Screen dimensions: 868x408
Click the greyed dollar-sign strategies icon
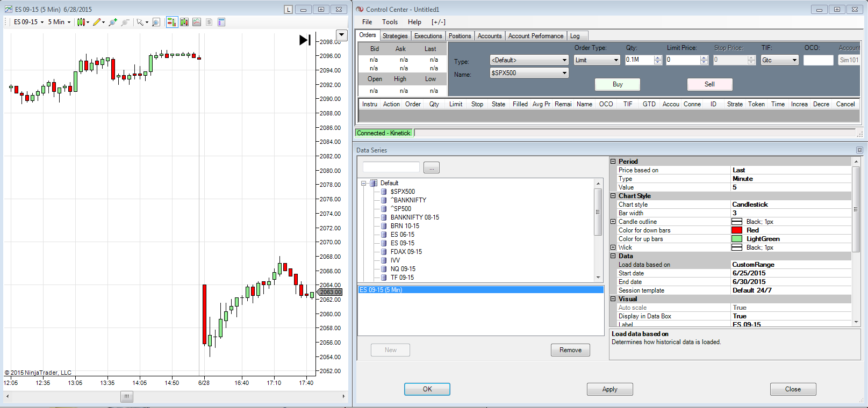209,22
